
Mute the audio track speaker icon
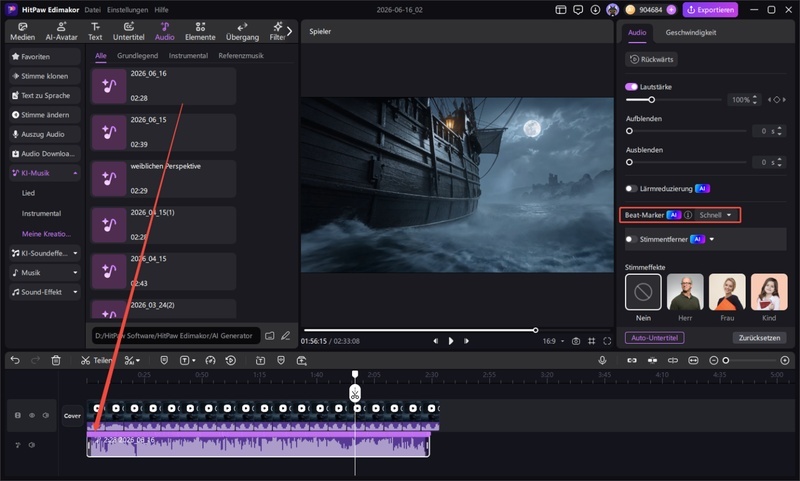point(32,445)
